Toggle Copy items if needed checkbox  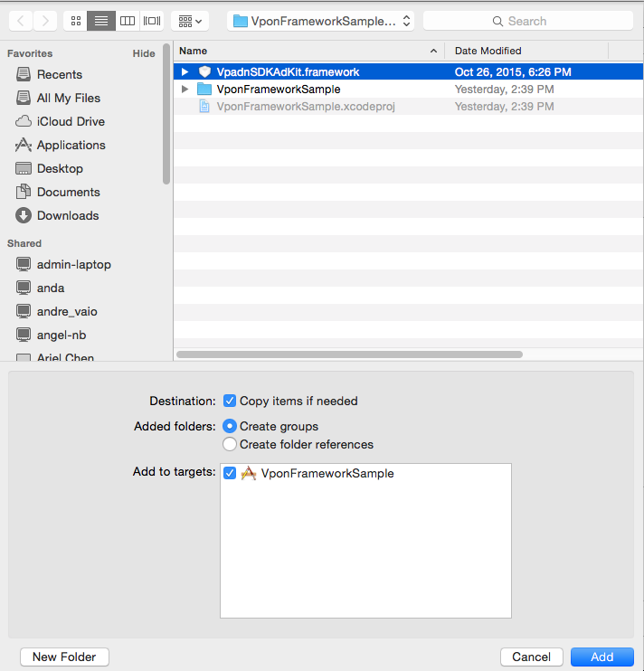[230, 401]
